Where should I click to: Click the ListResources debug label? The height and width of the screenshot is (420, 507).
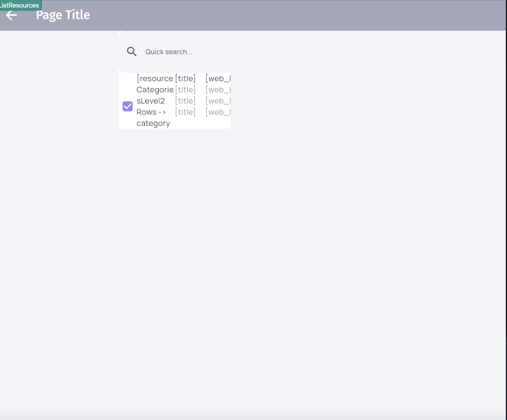coord(20,5)
